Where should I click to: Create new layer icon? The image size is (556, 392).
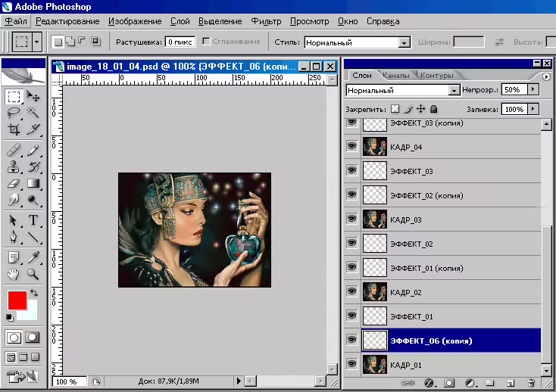(x=511, y=383)
